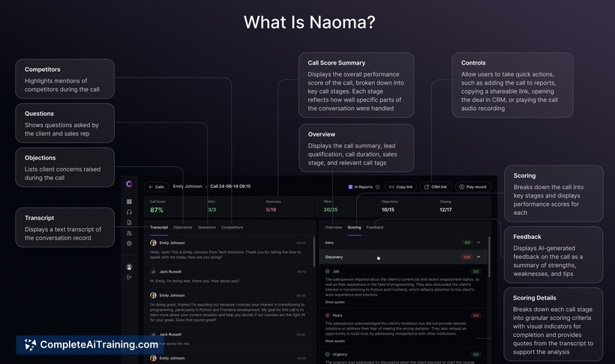This screenshot has width=615, height=364.
Task: Click Jack Russell's avatar at 00:10
Action: click(x=153, y=272)
